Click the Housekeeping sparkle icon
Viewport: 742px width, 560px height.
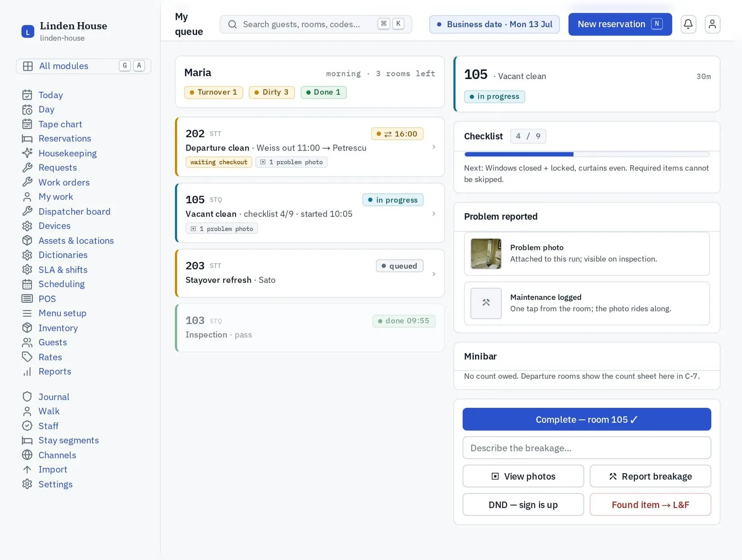pyautogui.click(x=27, y=153)
